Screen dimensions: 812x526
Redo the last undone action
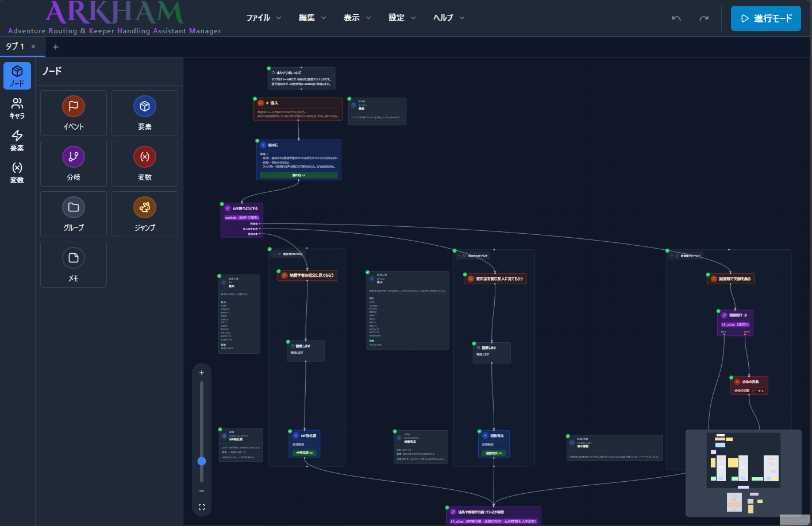click(x=704, y=18)
